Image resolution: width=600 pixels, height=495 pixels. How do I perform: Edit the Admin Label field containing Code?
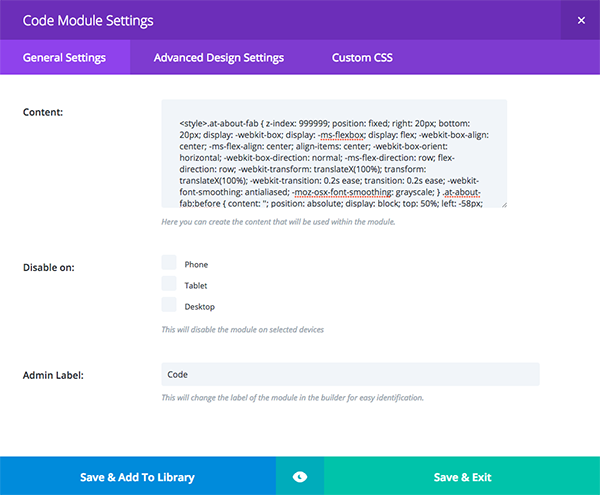[x=351, y=375]
